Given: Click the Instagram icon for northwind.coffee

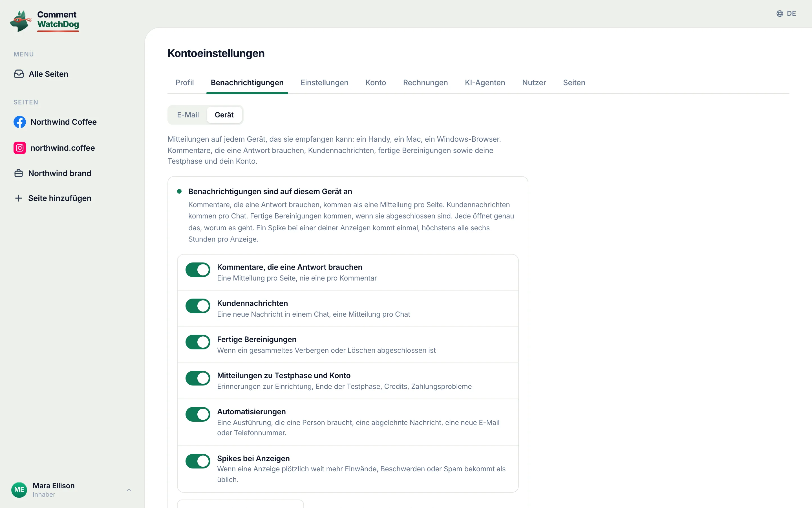Looking at the screenshot, I should point(19,148).
